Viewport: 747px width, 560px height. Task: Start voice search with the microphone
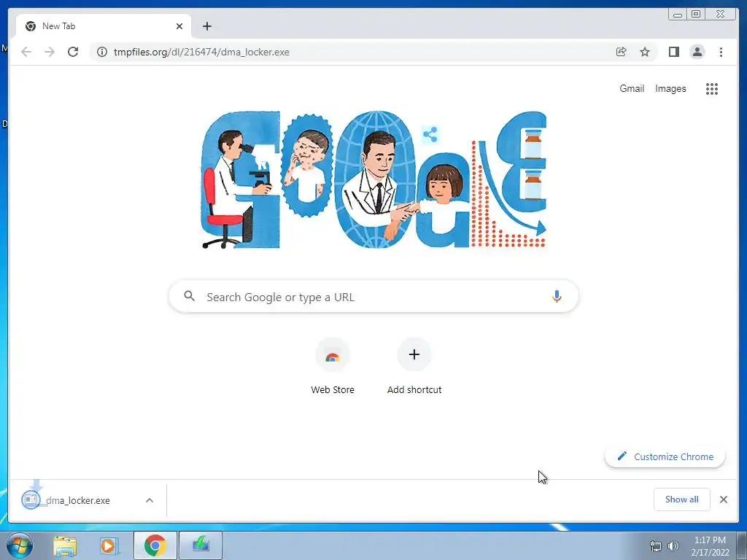click(x=557, y=296)
